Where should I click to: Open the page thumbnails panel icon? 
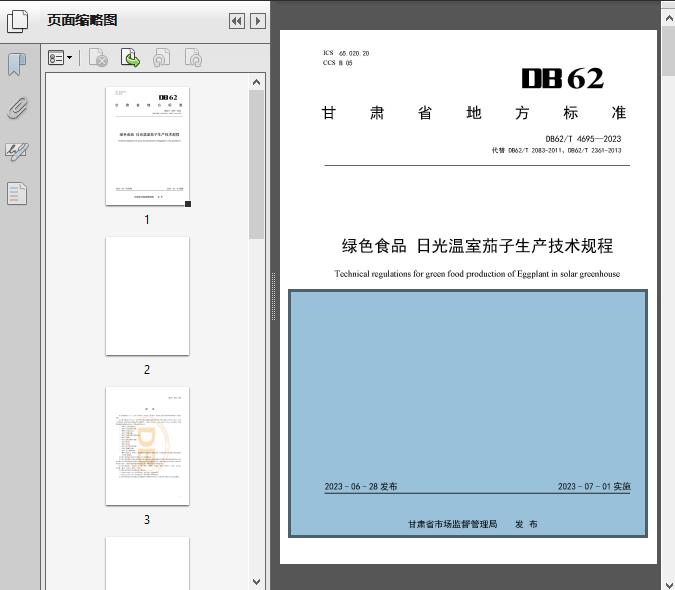(17, 21)
